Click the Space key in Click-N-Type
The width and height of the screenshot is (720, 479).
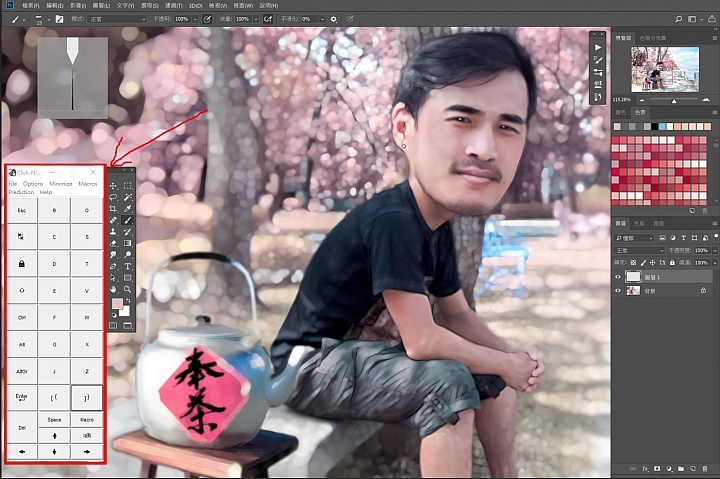pos(54,420)
